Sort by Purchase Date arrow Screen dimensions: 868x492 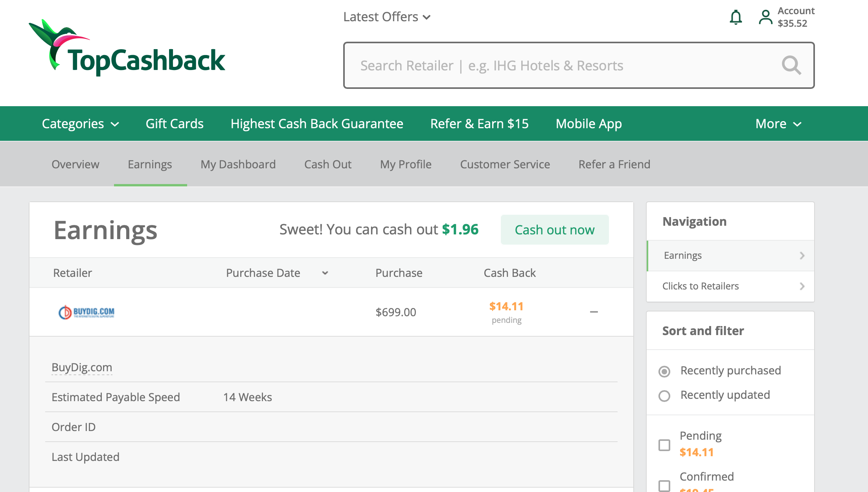[325, 273]
